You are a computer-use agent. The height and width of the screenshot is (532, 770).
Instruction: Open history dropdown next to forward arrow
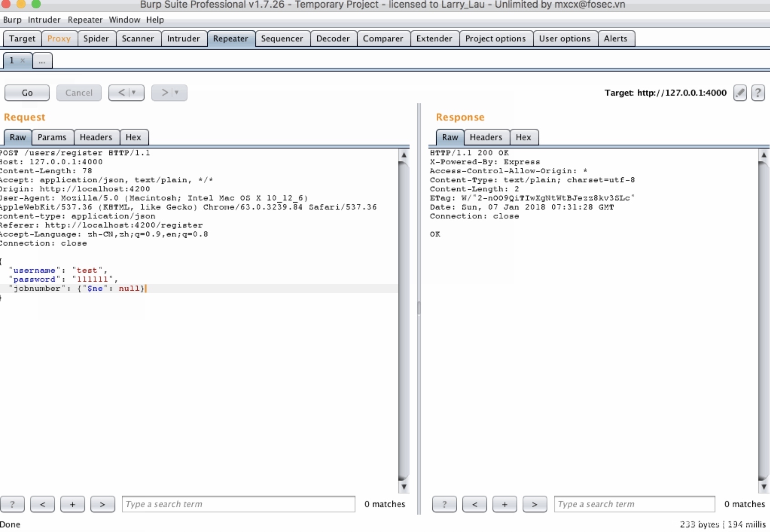pos(177,92)
